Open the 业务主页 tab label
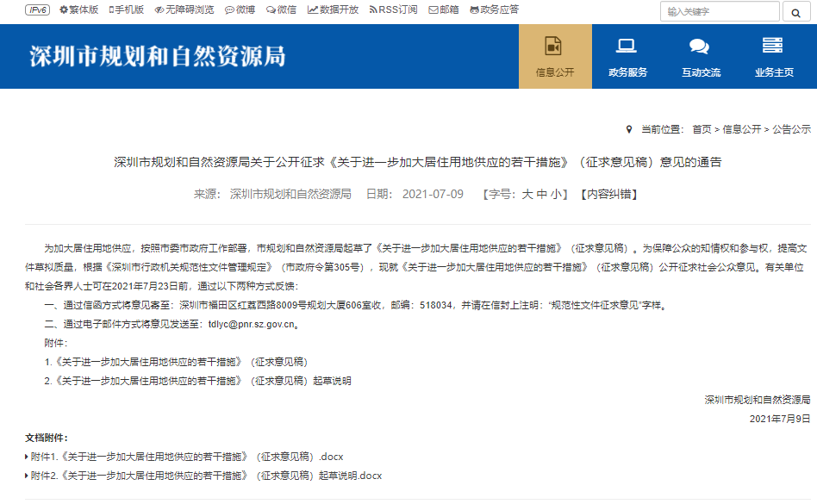 click(774, 72)
